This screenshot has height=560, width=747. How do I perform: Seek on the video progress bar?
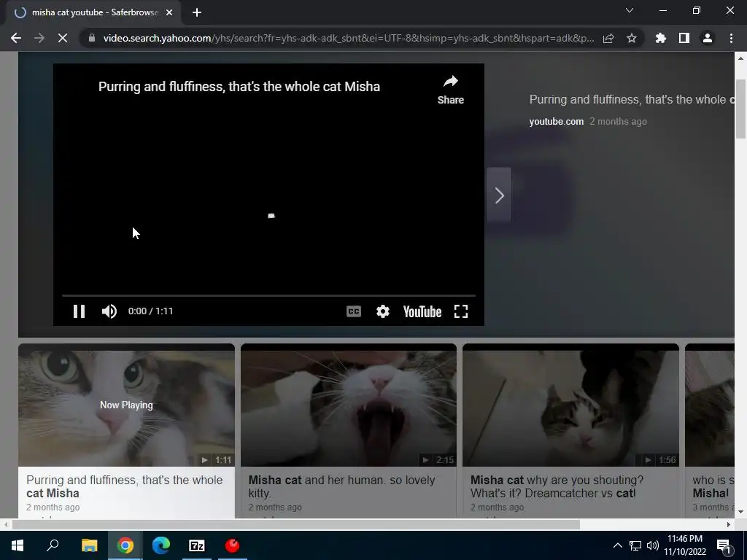tap(268, 296)
